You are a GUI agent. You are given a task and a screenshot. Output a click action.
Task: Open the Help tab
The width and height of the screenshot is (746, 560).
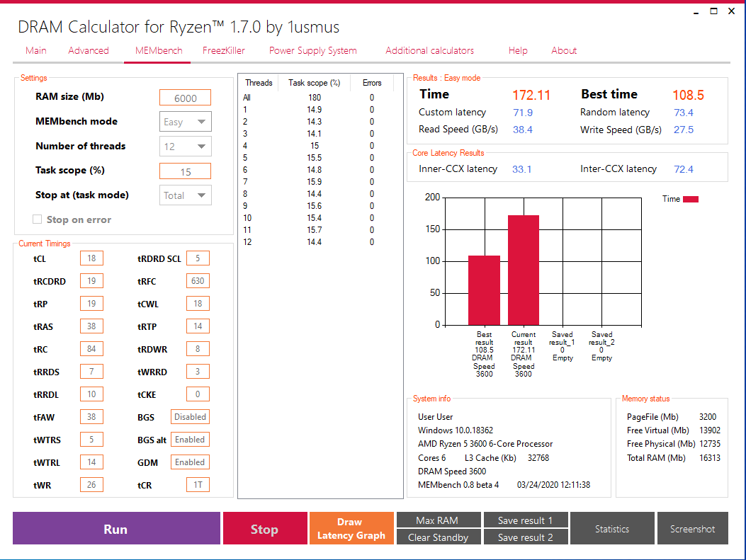[x=518, y=50]
